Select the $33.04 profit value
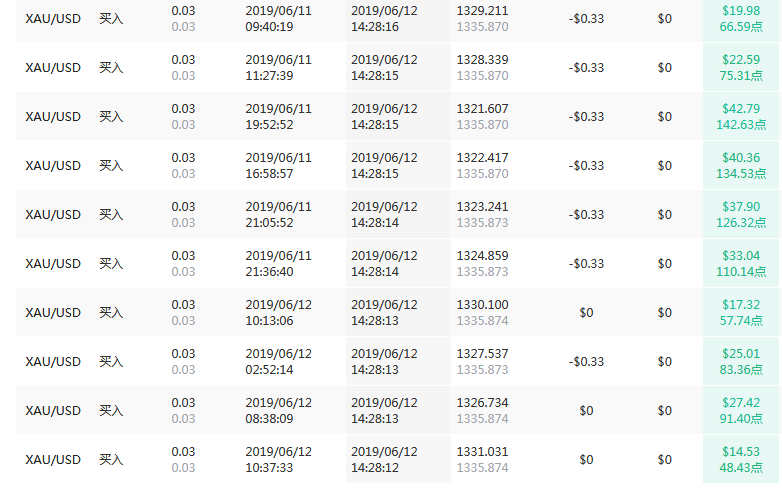This screenshot has width=782, height=490. [741, 255]
